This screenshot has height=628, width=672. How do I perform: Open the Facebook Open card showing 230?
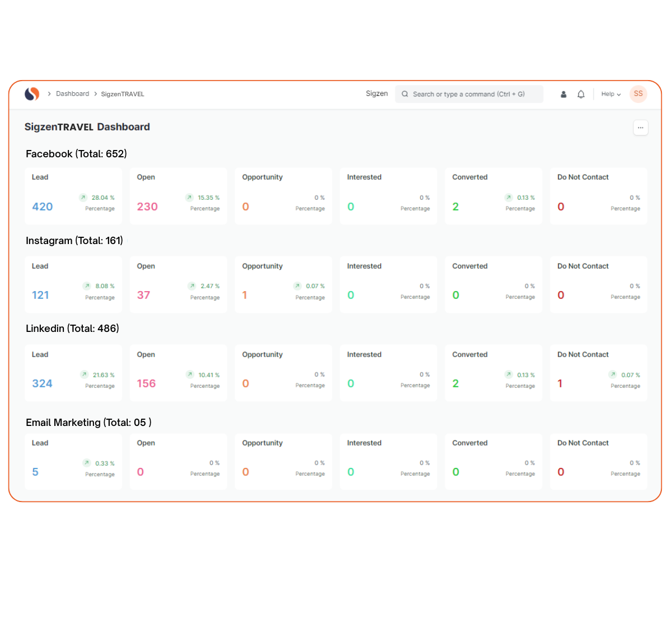pos(178,196)
